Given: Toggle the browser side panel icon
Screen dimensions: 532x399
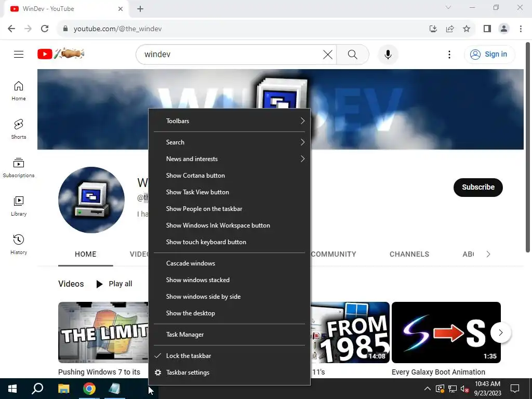Looking at the screenshot, I should tap(487, 29).
